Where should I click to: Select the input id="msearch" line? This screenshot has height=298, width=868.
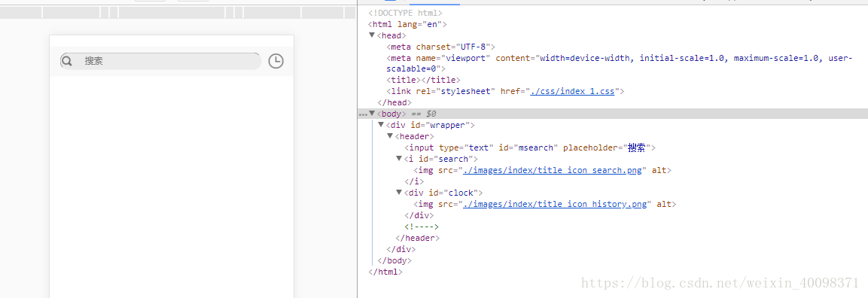(530, 147)
